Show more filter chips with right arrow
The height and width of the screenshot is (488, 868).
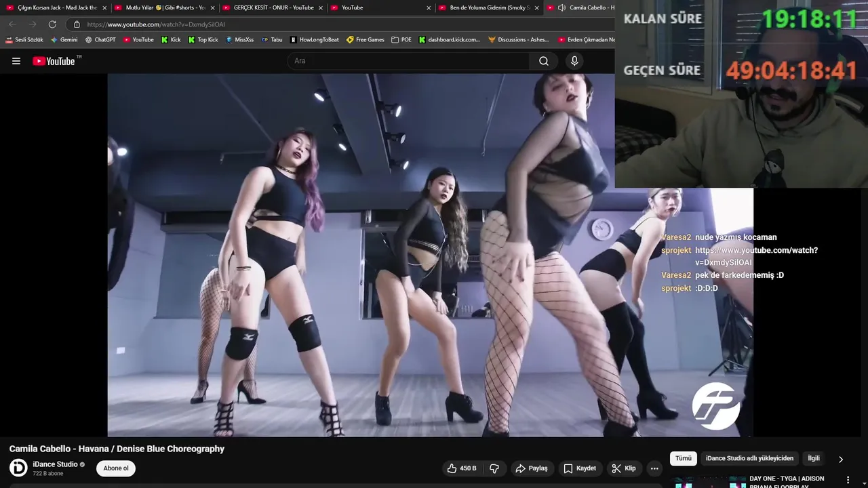click(841, 460)
